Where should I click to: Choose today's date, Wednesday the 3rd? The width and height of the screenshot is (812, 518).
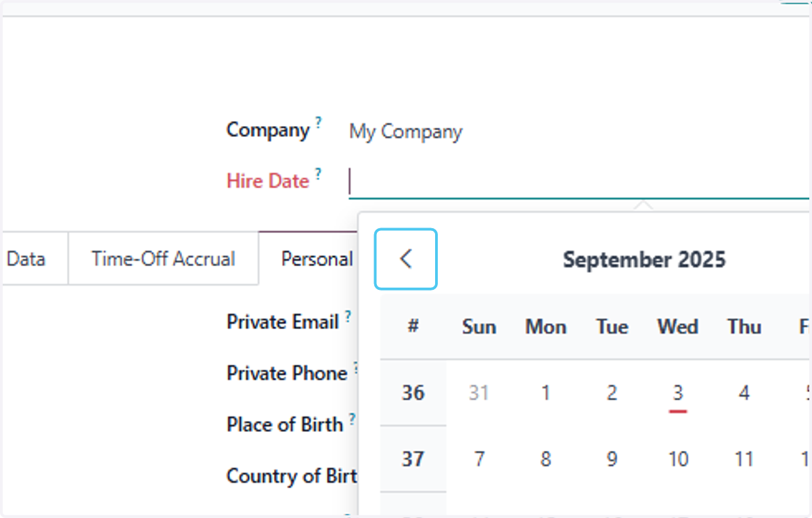coord(678,393)
